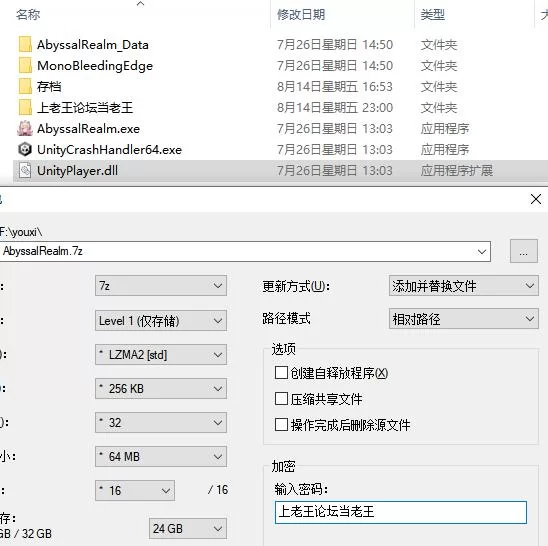548x546 pixels.
Task: Close the 7-Zip archive dialog
Action: click(535, 199)
